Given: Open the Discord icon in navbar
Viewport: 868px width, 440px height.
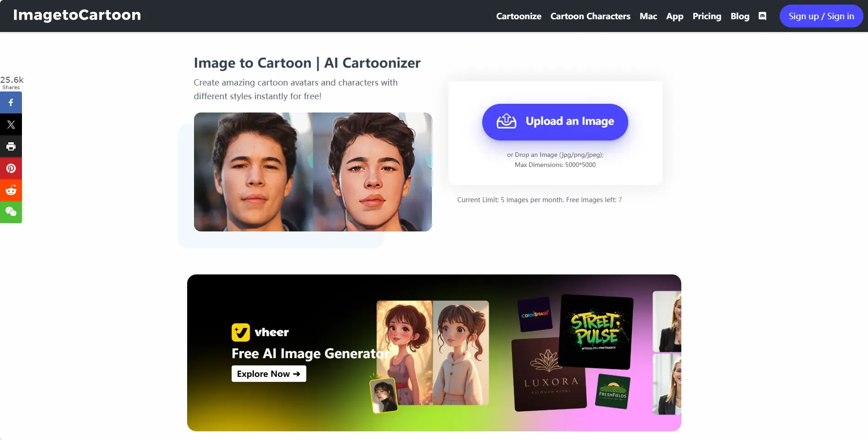Looking at the screenshot, I should click(762, 16).
